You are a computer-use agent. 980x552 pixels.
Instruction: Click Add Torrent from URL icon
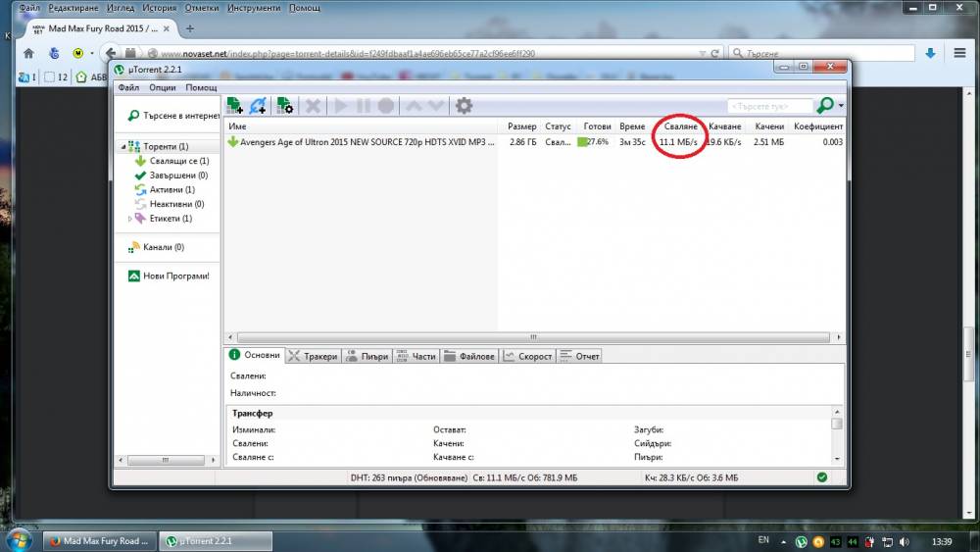[258, 106]
